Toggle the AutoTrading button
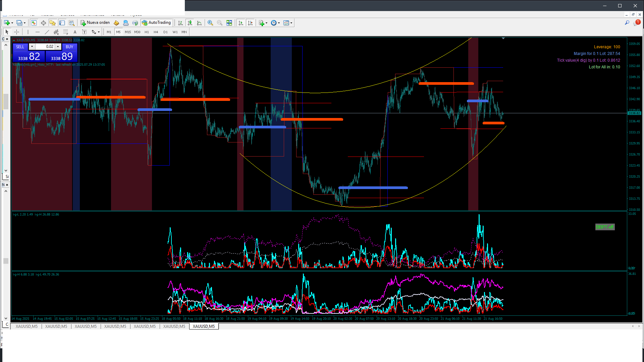644x362 pixels. [156, 23]
